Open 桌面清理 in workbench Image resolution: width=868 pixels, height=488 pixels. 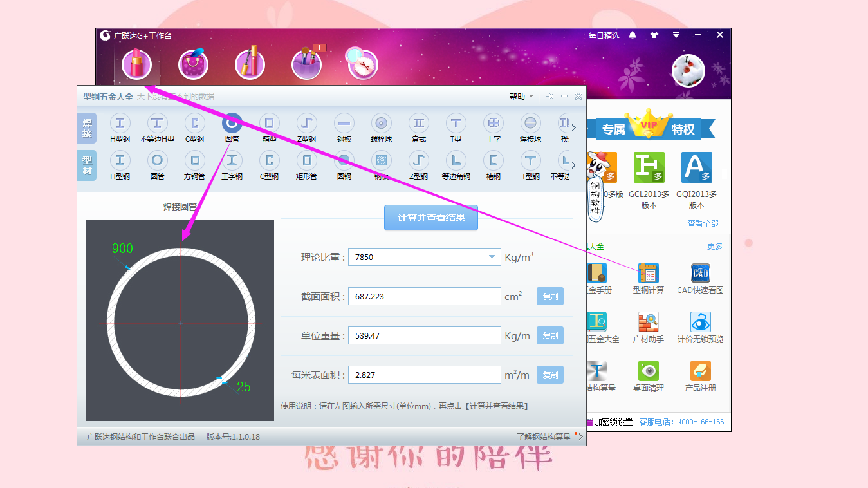click(649, 376)
